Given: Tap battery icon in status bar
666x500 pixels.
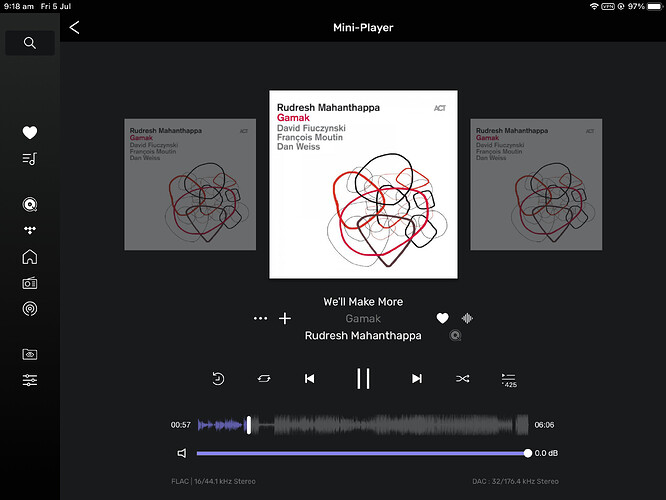Looking at the screenshot, I should click(x=655, y=6).
